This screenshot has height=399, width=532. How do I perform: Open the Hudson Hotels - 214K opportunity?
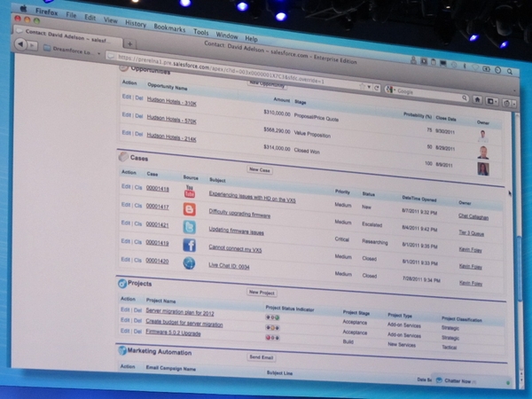(x=171, y=137)
